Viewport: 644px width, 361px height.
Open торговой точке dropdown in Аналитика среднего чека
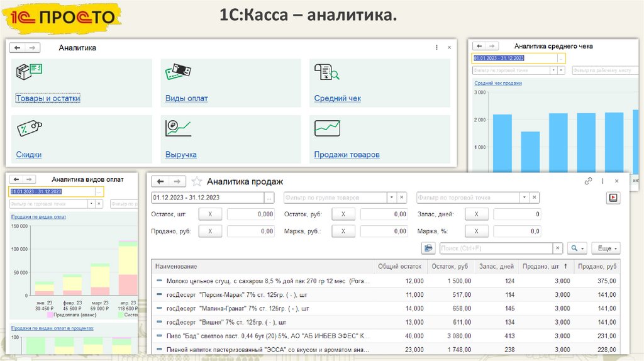pyautogui.click(x=553, y=70)
